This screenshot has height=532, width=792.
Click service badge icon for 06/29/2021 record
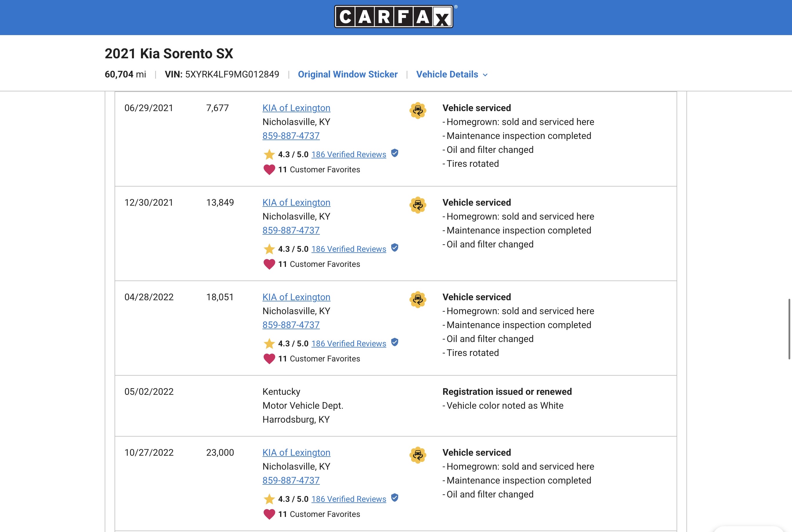click(418, 110)
